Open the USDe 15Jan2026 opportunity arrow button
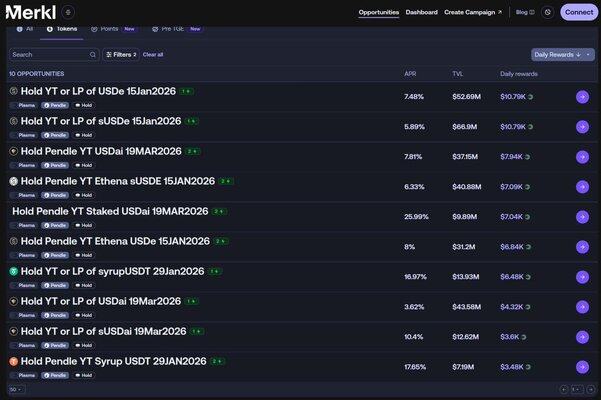This screenshot has height=400, width=601. (582, 97)
